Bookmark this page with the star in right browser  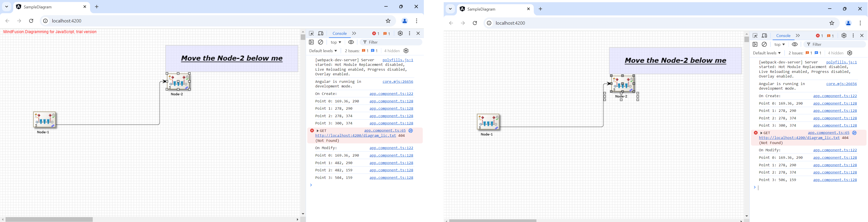[x=832, y=23]
